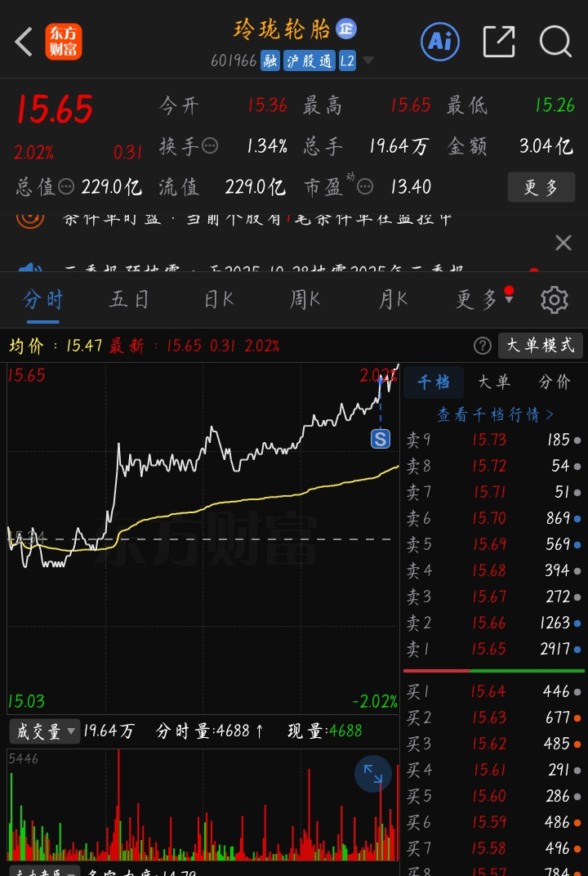Tap the 卖3 row at 15.67
The height and width of the screenshot is (876, 588).
494,597
